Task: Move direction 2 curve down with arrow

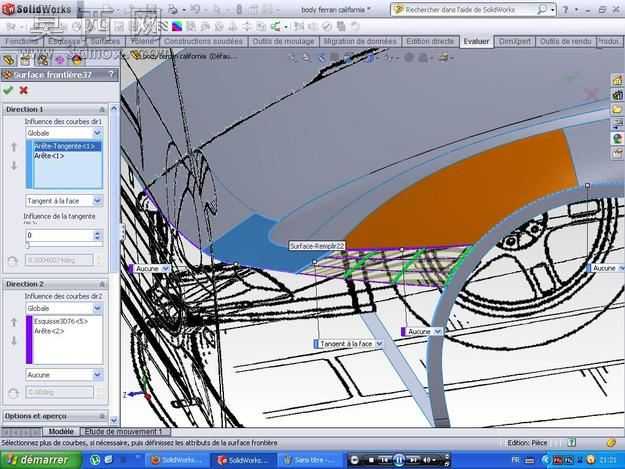Action: click(14, 340)
